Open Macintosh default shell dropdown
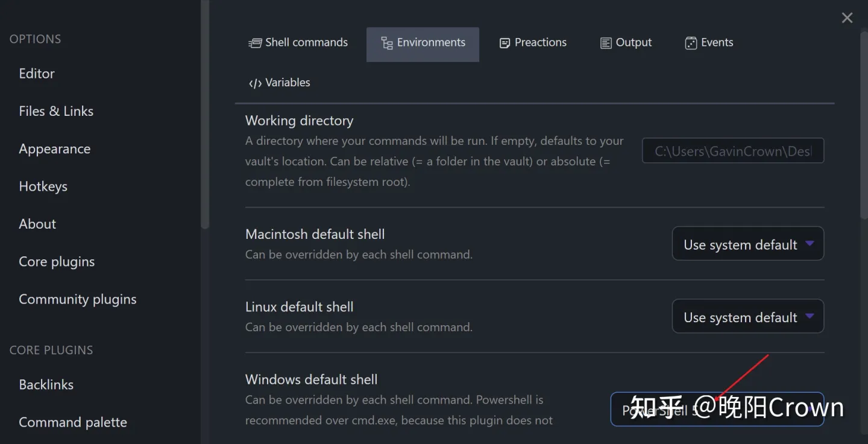The height and width of the screenshot is (444, 868). tap(747, 244)
